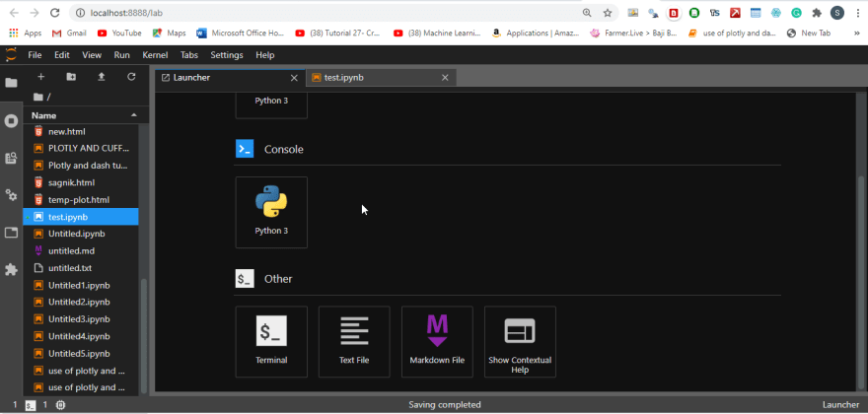Image resolution: width=868 pixels, height=414 pixels.
Task: Click the Upload Files icon
Action: [102, 77]
